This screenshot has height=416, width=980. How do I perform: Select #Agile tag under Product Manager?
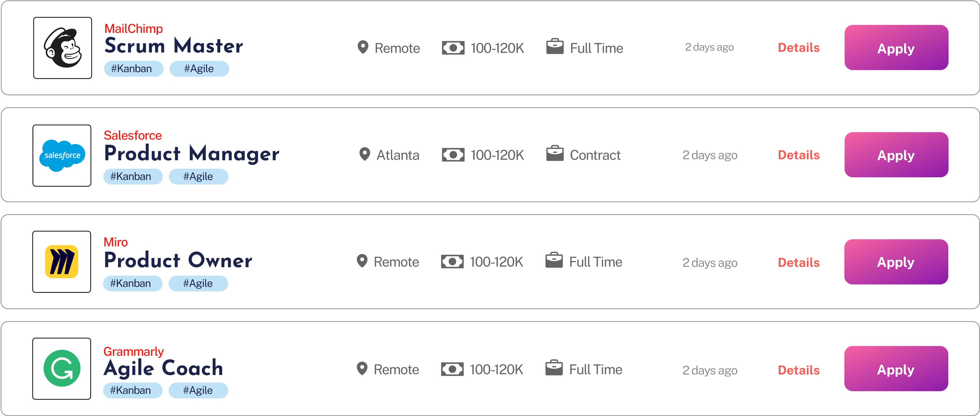pyautogui.click(x=198, y=176)
